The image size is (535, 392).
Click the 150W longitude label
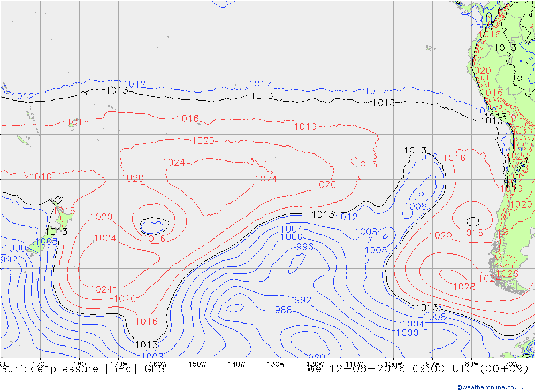(197, 364)
